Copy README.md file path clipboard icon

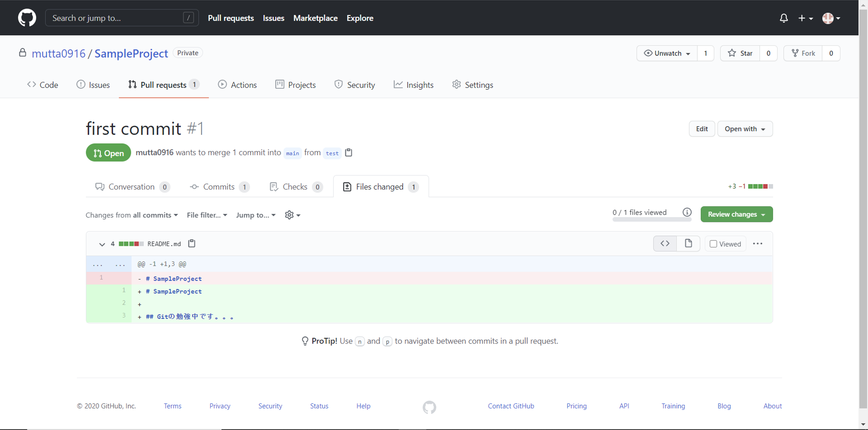(192, 244)
